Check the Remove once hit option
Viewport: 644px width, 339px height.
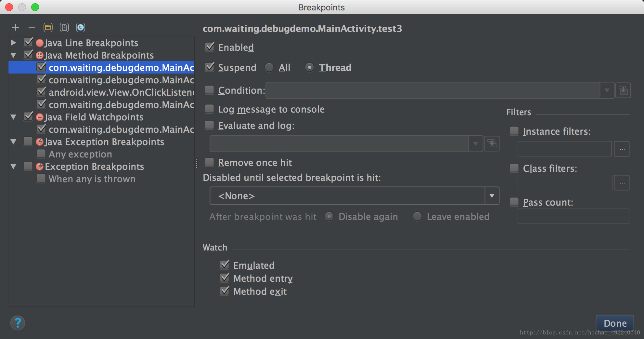click(210, 162)
